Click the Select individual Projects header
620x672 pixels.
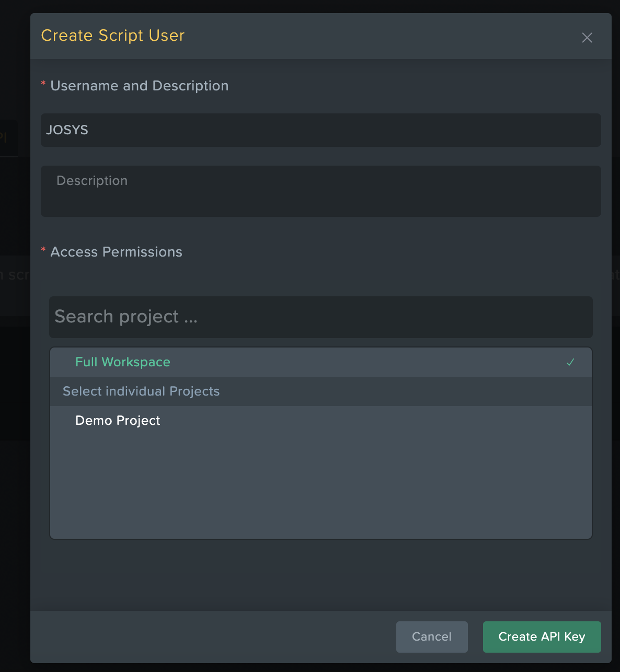[141, 391]
